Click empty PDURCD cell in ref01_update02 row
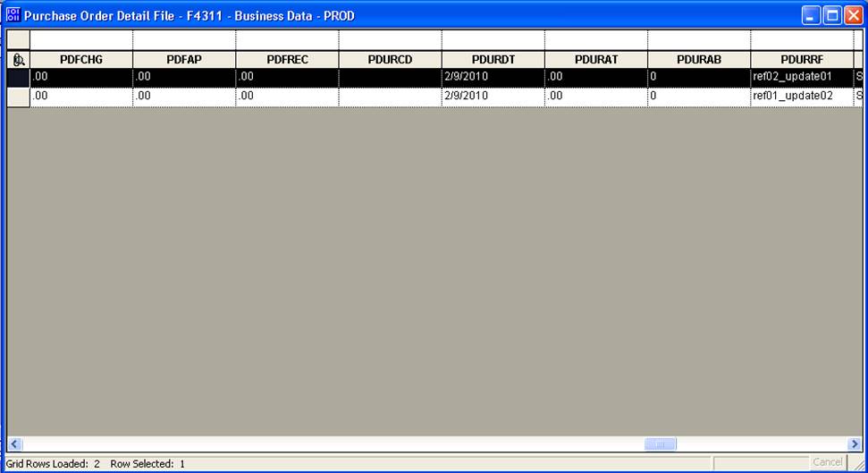The image size is (868, 473). pyautogui.click(x=391, y=97)
